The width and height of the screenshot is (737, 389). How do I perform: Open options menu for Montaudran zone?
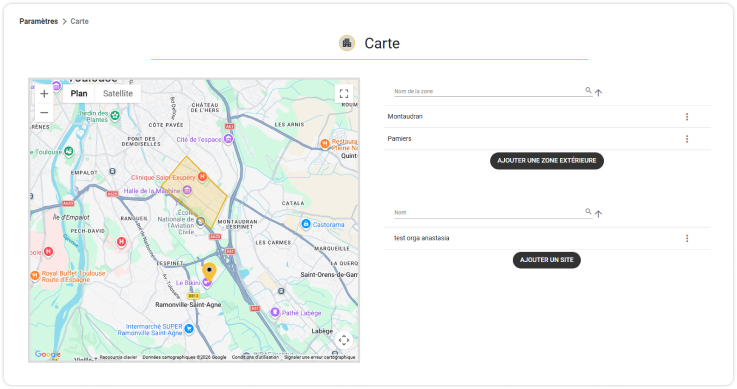point(687,117)
